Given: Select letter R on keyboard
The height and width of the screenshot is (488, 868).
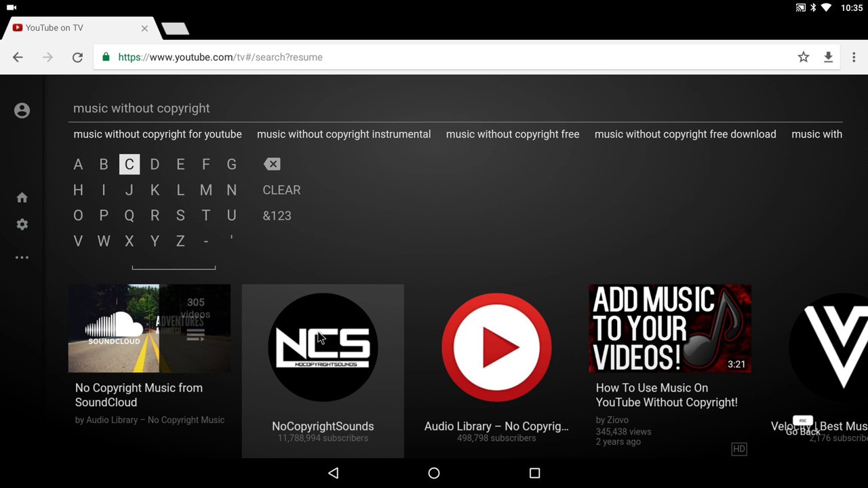Looking at the screenshot, I should tap(155, 216).
